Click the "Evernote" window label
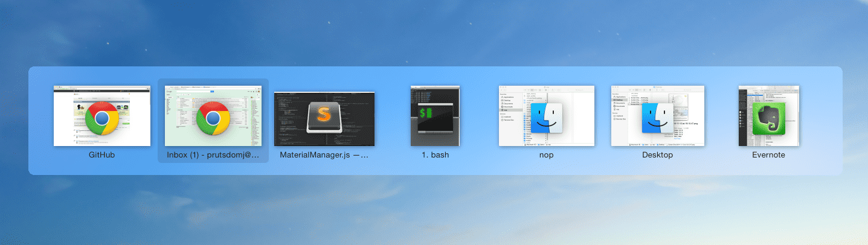Screen dimensions: 868x245 (768, 154)
